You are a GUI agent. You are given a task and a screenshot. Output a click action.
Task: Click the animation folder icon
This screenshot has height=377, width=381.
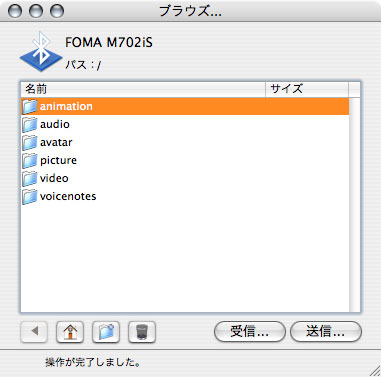pos(30,106)
